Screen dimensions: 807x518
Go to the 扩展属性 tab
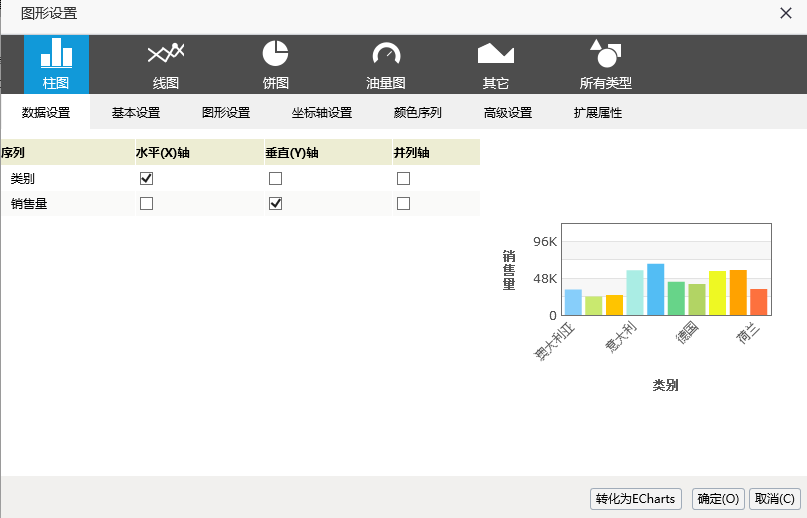pos(598,112)
